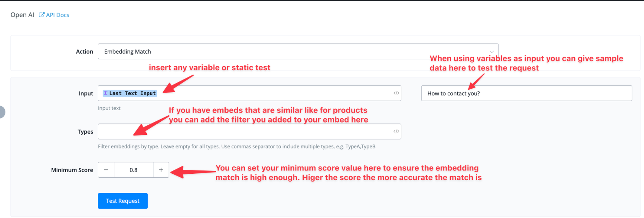This screenshot has width=644, height=218.
Task: Click the Types field label
Action: point(85,132)
